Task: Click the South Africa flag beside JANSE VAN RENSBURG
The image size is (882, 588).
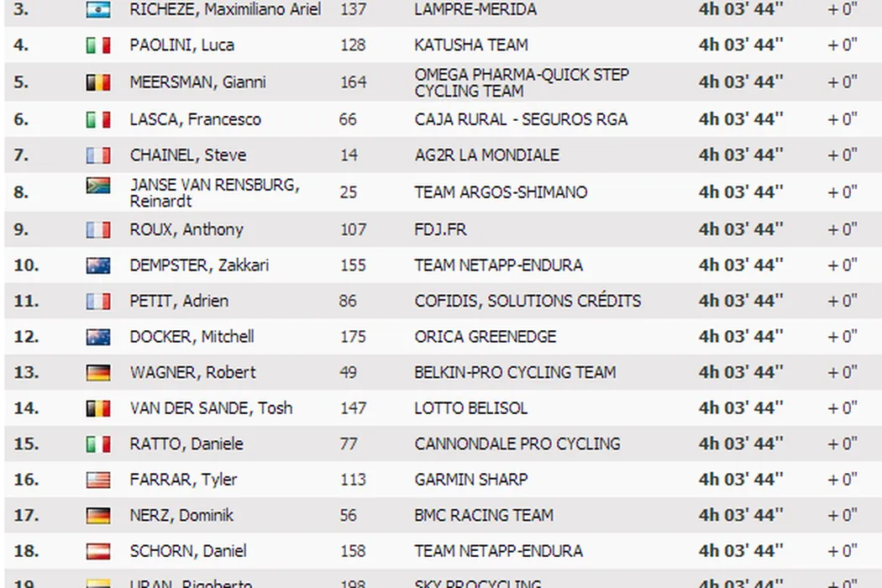Action: click(98, 186)
